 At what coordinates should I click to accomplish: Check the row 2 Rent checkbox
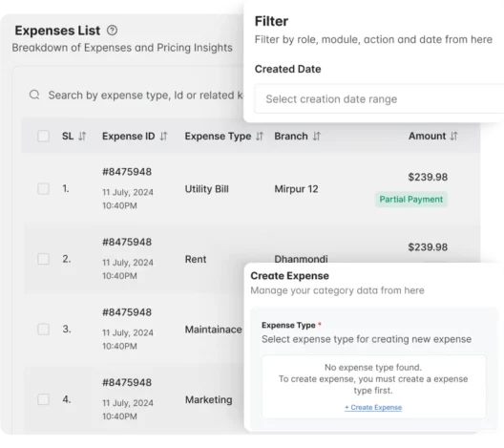(x=43, y=259)
